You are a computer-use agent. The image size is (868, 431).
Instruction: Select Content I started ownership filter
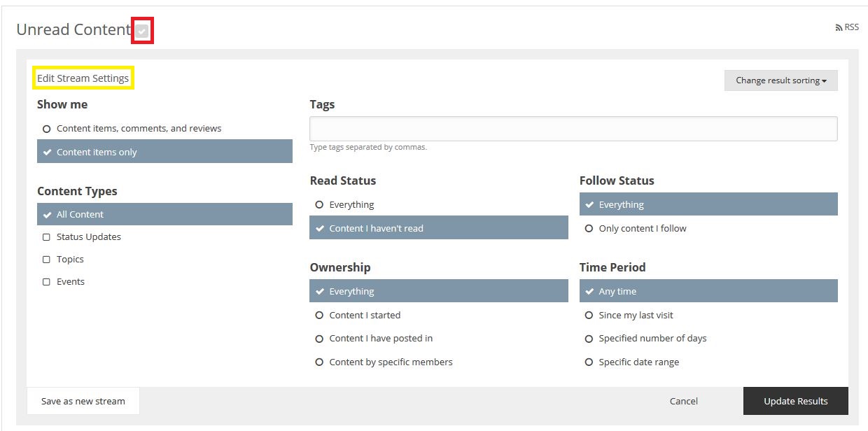click(439, 316)
